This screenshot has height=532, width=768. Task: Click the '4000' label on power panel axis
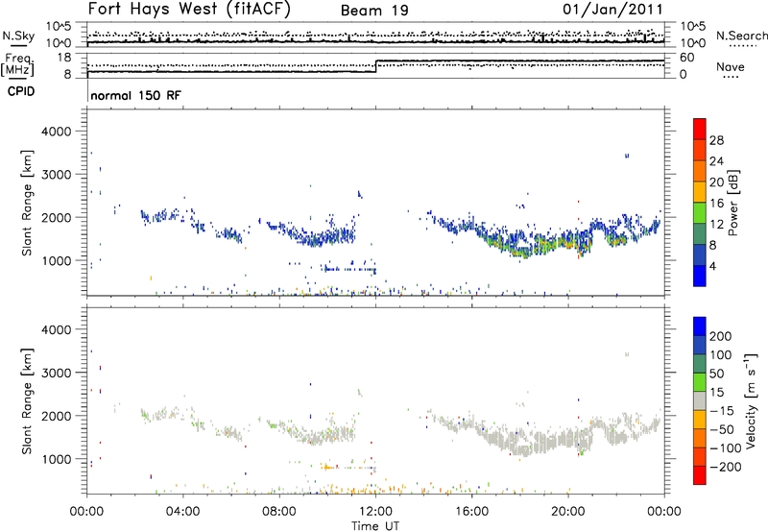pyautogui.click(x=57, y=132)
